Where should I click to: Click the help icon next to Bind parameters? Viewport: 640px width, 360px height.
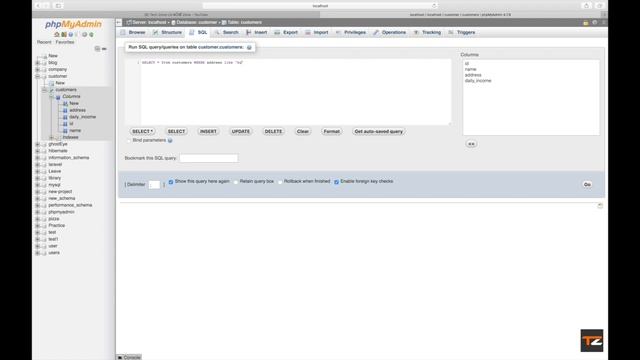click(x=170, y=140)
